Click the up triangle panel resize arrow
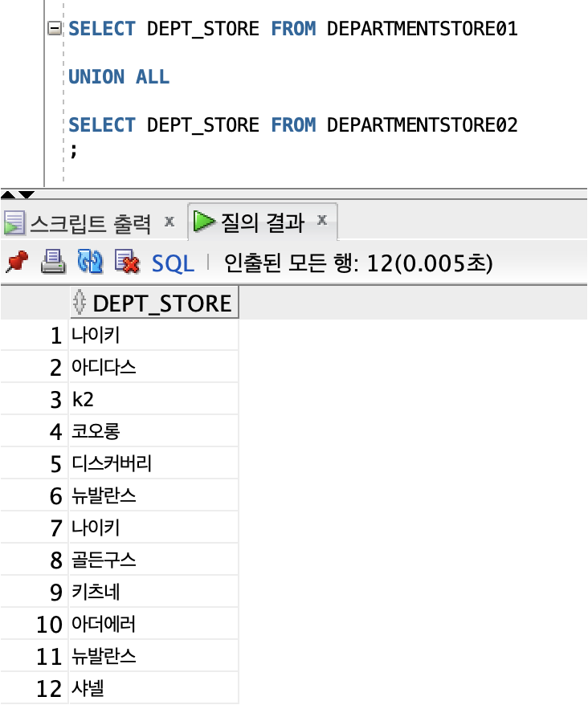 coord(8,195)
